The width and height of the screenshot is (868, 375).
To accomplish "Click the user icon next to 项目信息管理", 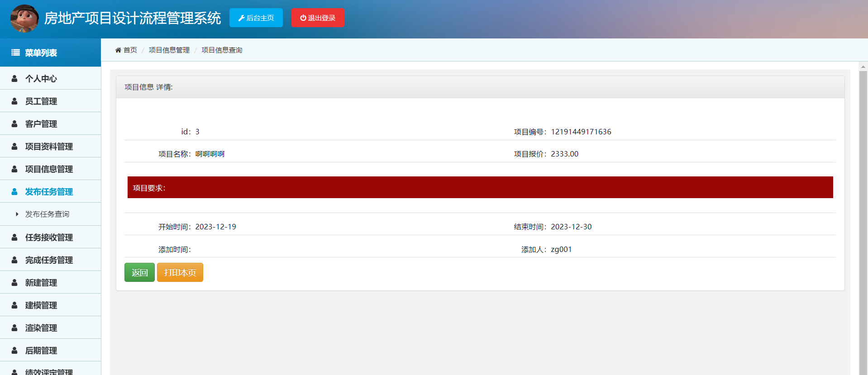I will point(14,169).
